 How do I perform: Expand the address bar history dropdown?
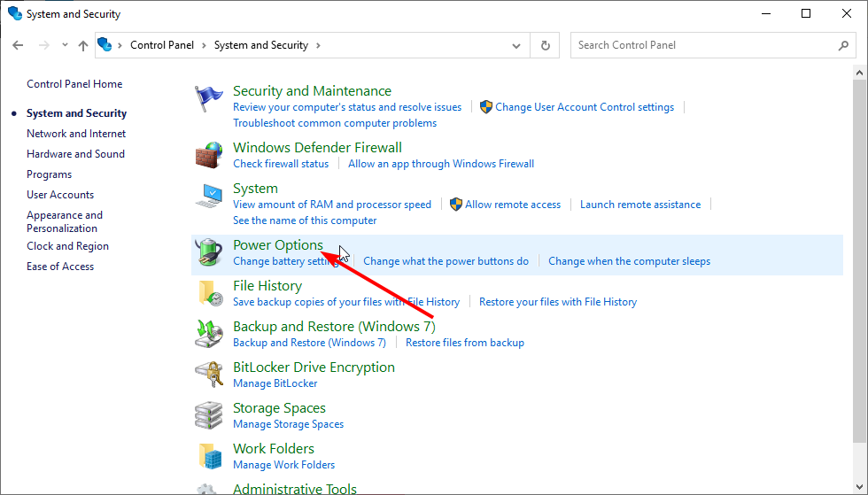[515, 45]
